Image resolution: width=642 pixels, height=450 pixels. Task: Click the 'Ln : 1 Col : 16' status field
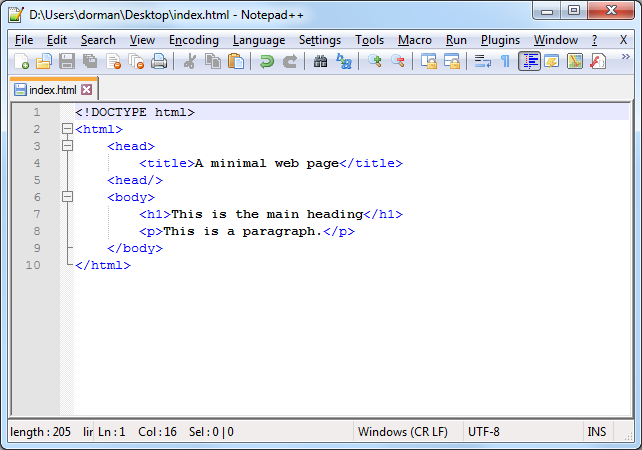click(x=137, y=432)
